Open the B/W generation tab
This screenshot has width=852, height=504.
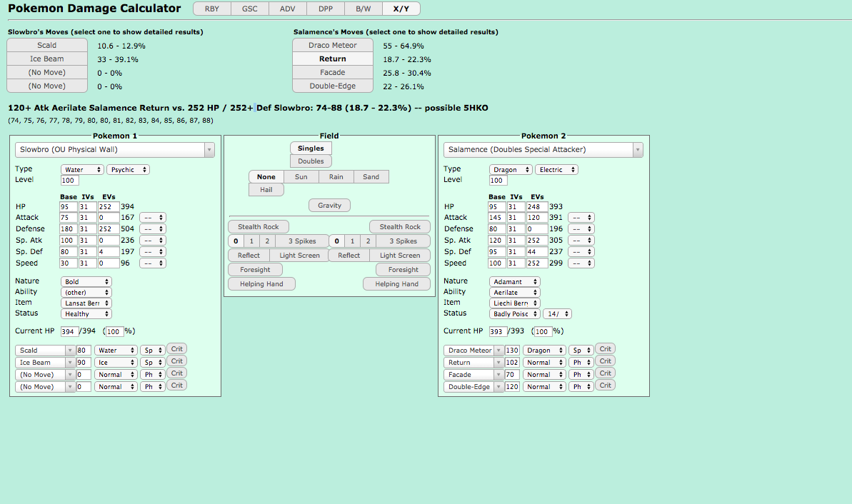[363, 9]
